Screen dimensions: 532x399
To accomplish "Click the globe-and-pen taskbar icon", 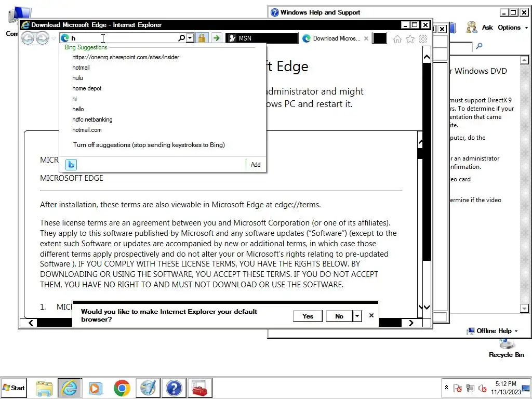I will click(148, 388).
